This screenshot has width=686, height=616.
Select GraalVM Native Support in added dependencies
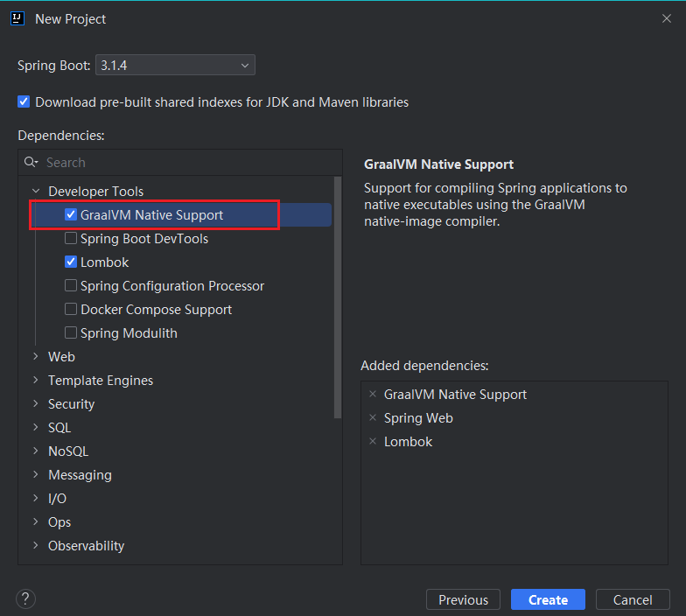coord(455,394)
